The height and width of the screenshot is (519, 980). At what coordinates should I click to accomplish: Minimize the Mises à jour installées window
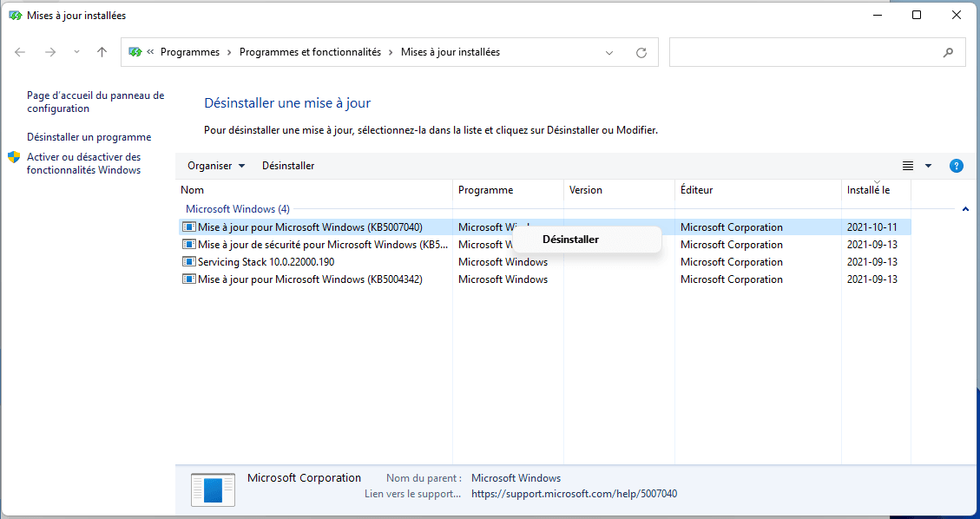(x=876, y=16)
